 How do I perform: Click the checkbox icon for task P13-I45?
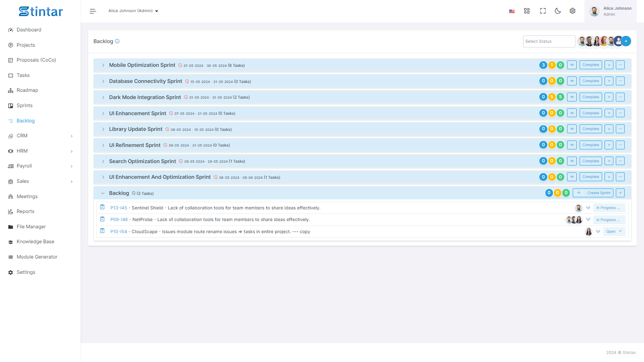point(102,207)
